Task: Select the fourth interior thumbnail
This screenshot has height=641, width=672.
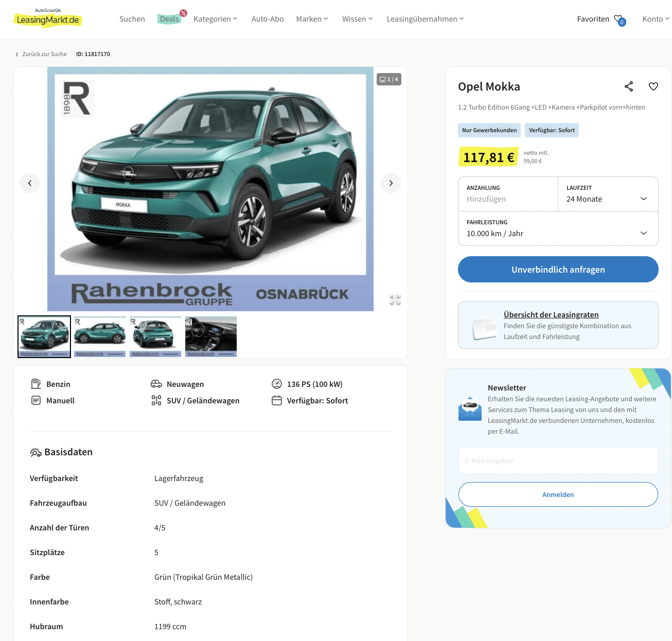Action: coord(211,336)
